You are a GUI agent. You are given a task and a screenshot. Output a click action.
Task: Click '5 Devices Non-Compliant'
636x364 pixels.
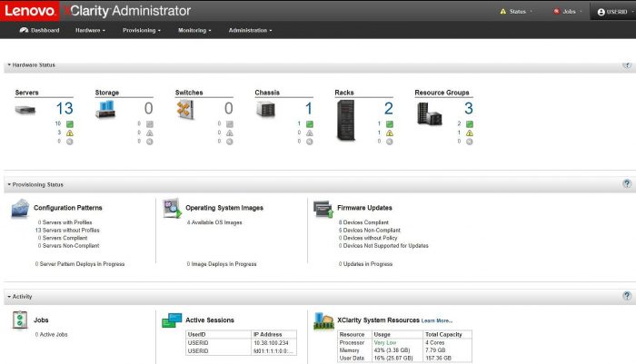tap(370, 231)
